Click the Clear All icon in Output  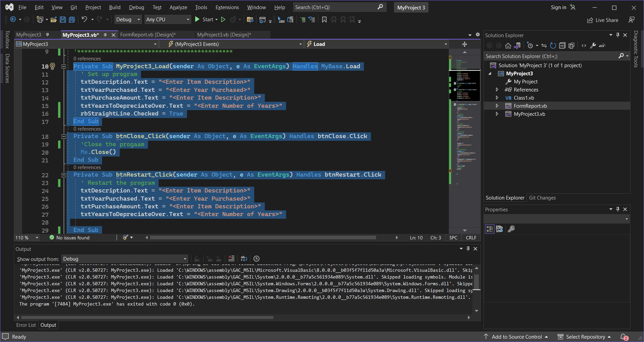pyautogui.click(x=231, y=259)
